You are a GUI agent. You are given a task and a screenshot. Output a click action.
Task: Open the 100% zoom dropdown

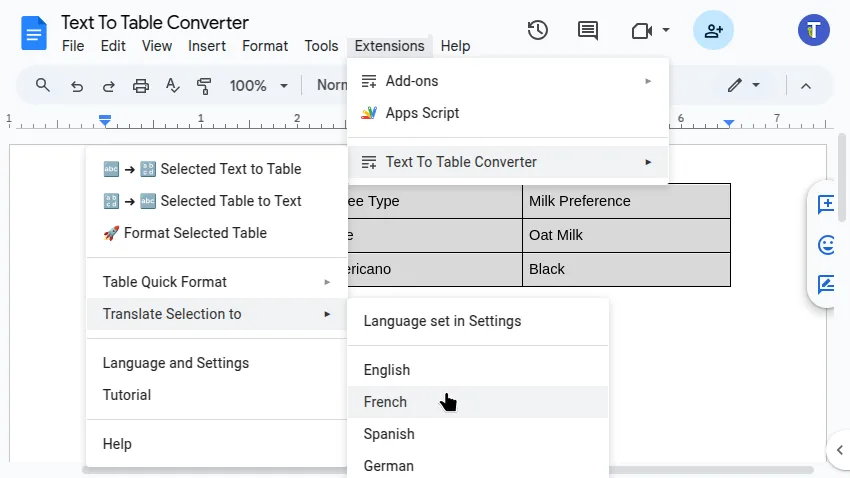point(258,86)
